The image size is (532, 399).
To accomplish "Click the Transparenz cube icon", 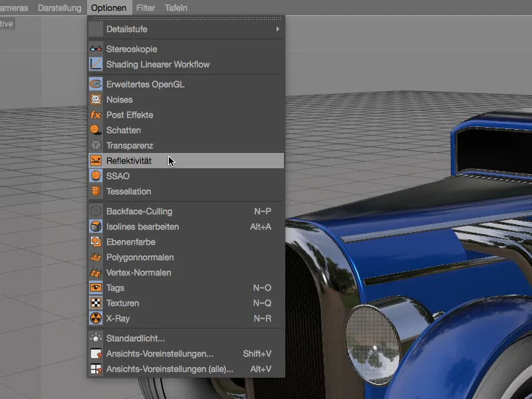I will (96, 146).
